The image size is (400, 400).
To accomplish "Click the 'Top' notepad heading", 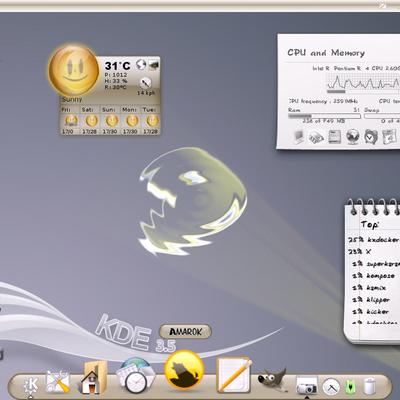I will point(370,225).
